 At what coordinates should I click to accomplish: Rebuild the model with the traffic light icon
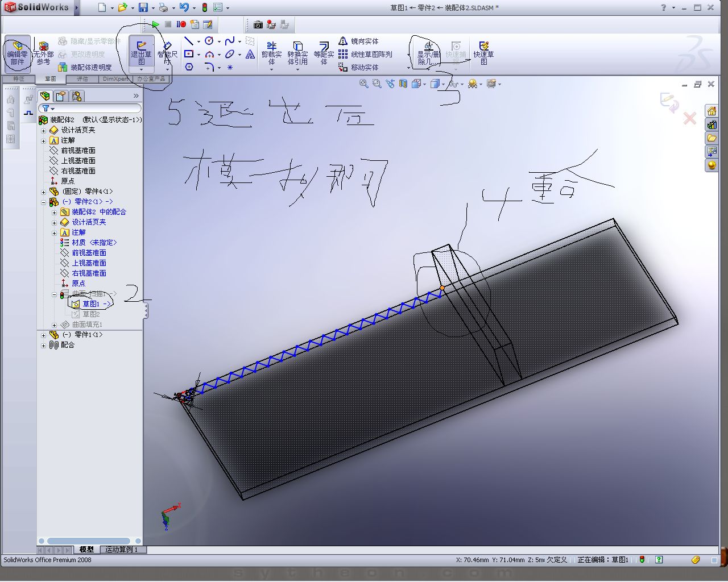click(x=205, y=7)
